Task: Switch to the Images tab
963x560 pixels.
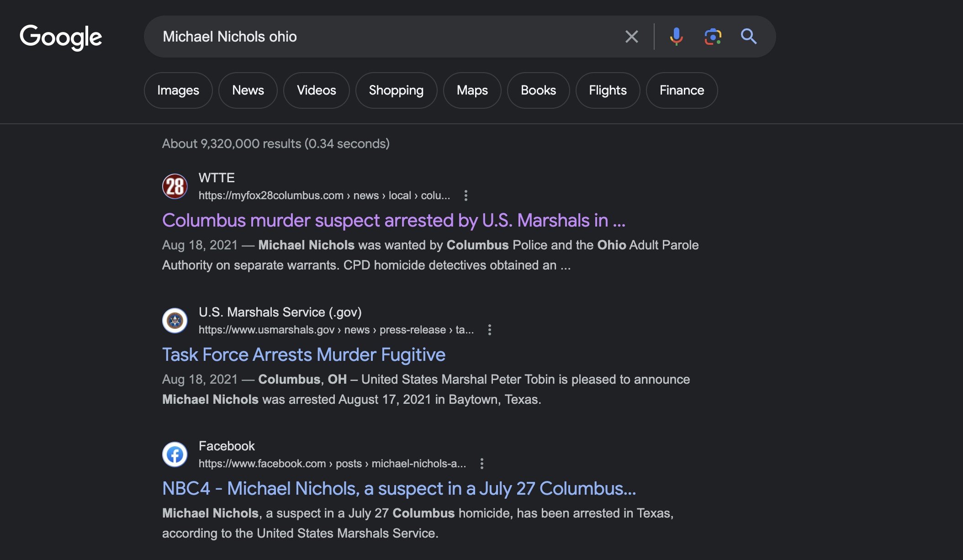Action: pyautogui.click(x=178, y=90)
